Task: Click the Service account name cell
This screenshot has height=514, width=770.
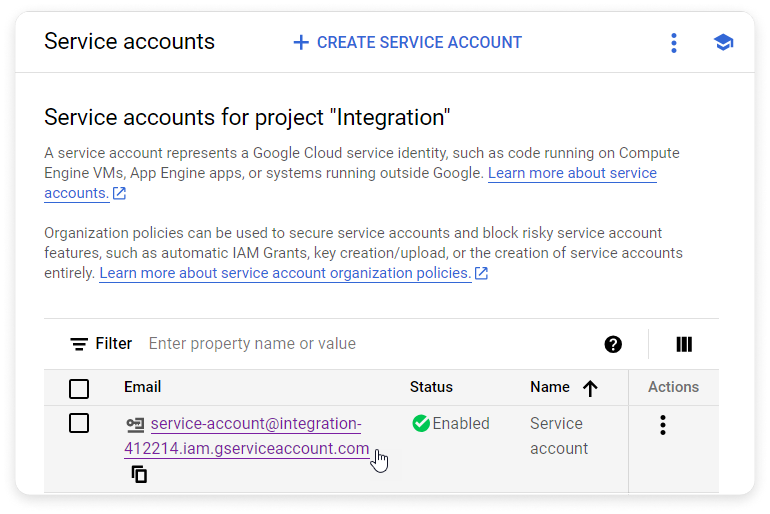Action: [x=559, y=436]
